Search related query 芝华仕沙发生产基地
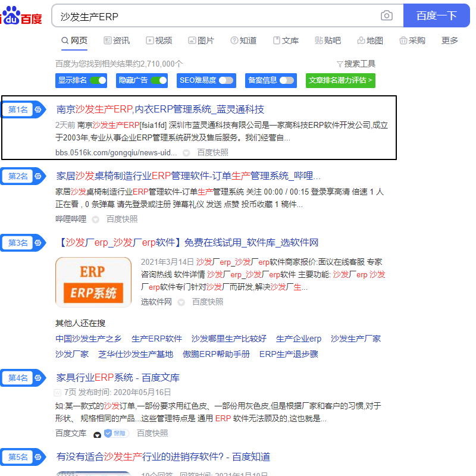The image size is (476, 476). point(136,354)
